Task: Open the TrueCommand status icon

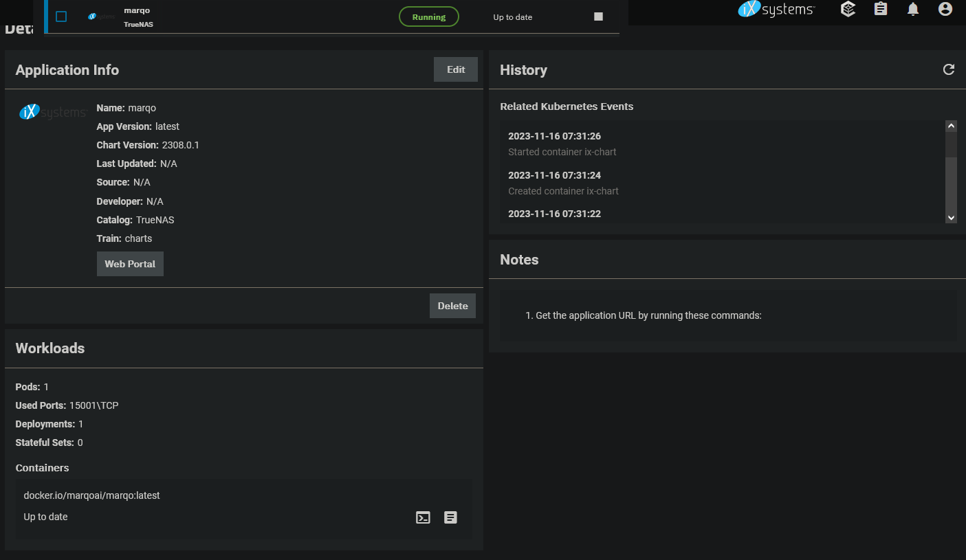Action: point(848,9)
